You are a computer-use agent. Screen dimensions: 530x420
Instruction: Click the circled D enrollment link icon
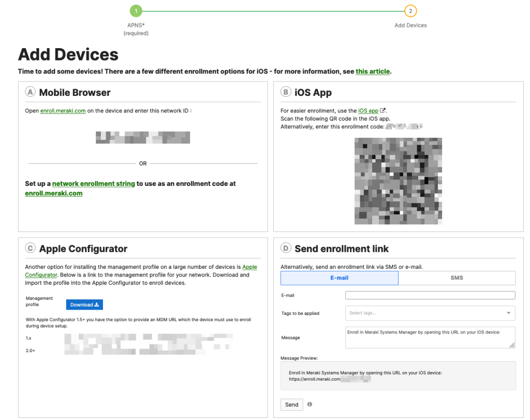pos(286,249)
